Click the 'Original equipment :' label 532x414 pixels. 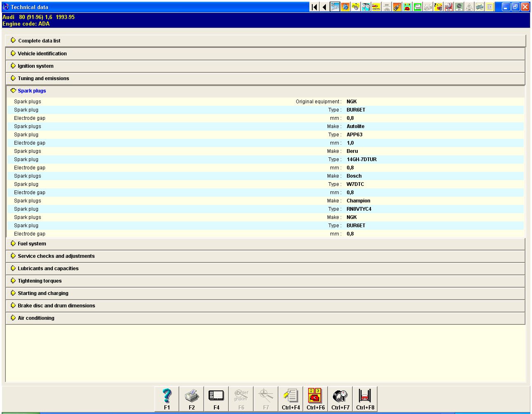point(318,102)
